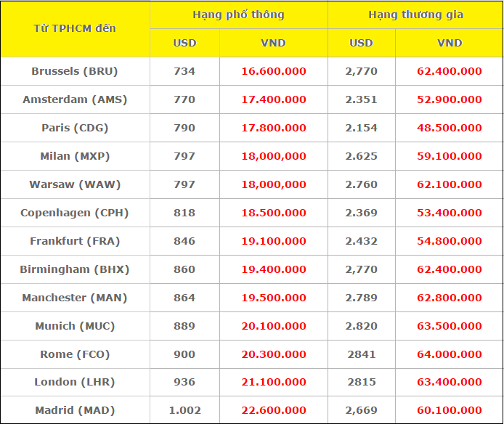Image resolution: width=504 pixels, height=424 pixels.
Task: Select Paris business price 48.500.000
Action: pyautogui.click(x=449, y=128)
